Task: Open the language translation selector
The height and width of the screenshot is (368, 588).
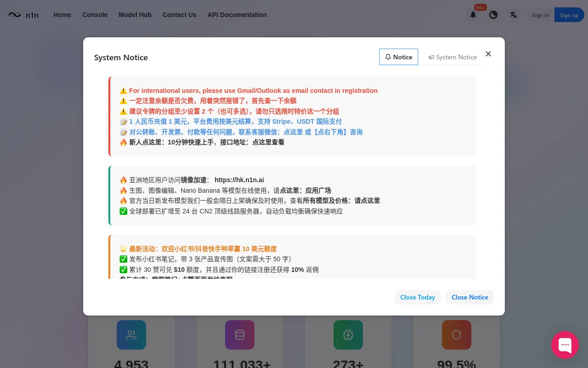Action: click(513, 15)
